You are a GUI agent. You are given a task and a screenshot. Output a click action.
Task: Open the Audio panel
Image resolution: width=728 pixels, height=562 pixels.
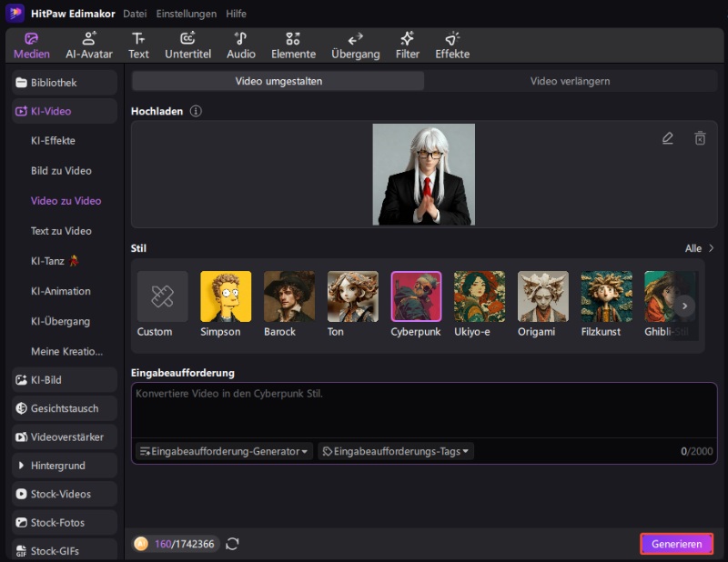coord(241,45)
